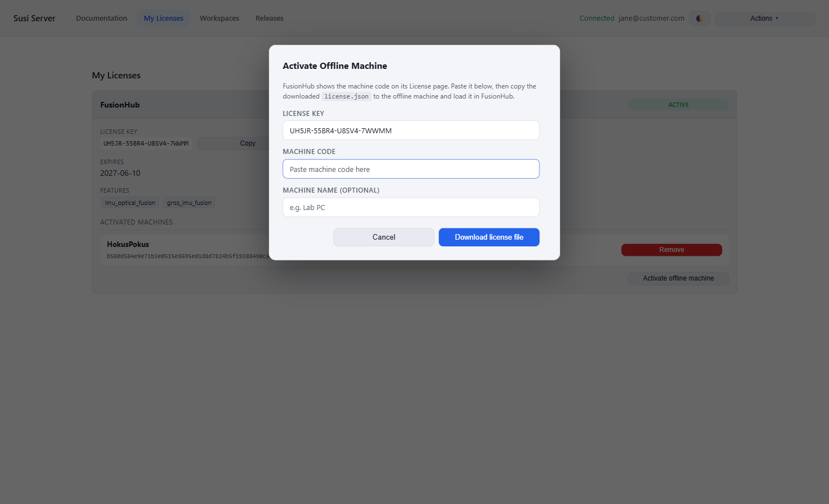
Task: Click the Connected status label
Action: pos(597,18)
